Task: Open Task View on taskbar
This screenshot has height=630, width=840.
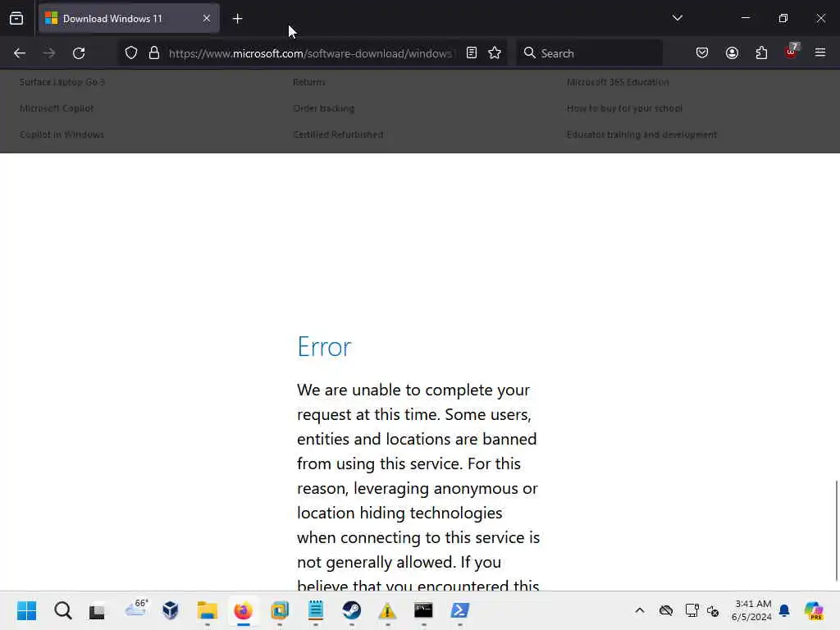Action: click(x=98, y=610)
